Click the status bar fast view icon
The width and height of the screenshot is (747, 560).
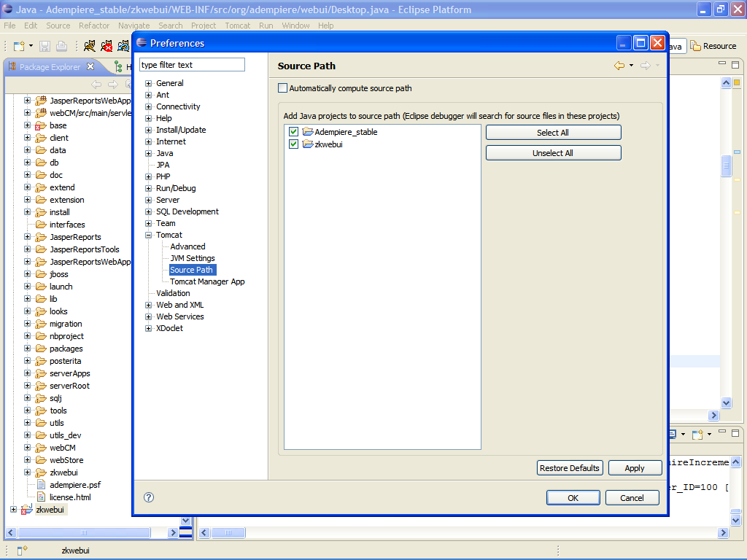(x=22, y=551)
